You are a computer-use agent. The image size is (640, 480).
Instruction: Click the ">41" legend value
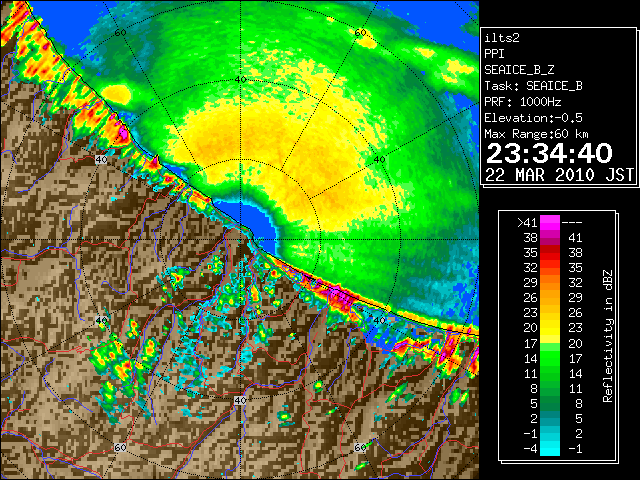click(527, 223)
